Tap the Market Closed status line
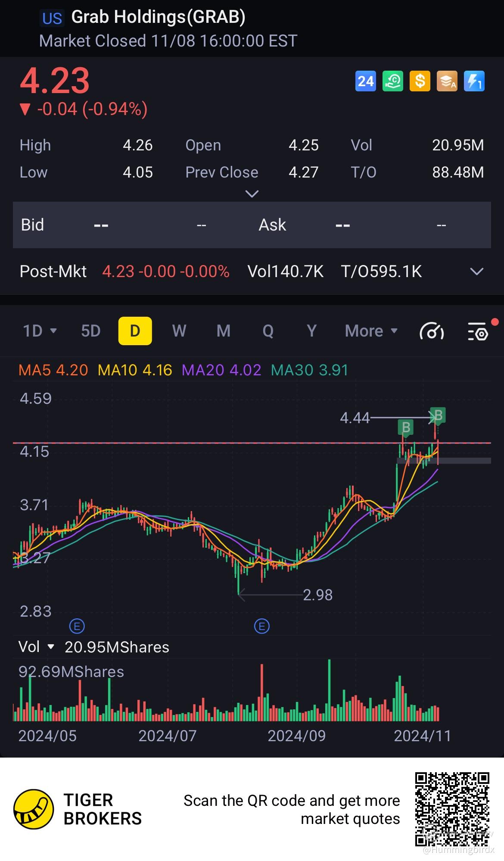 [168, 41]
